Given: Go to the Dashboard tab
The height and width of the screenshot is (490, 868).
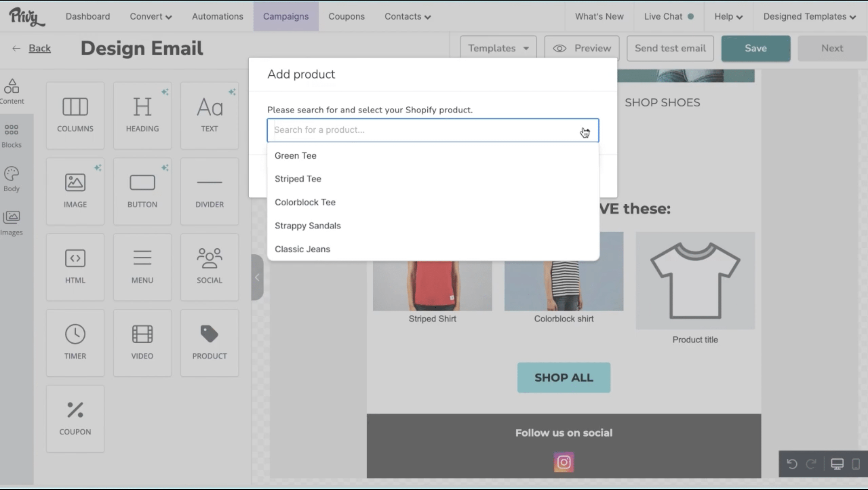Looking at the screenshot, I should coord(88,17).
